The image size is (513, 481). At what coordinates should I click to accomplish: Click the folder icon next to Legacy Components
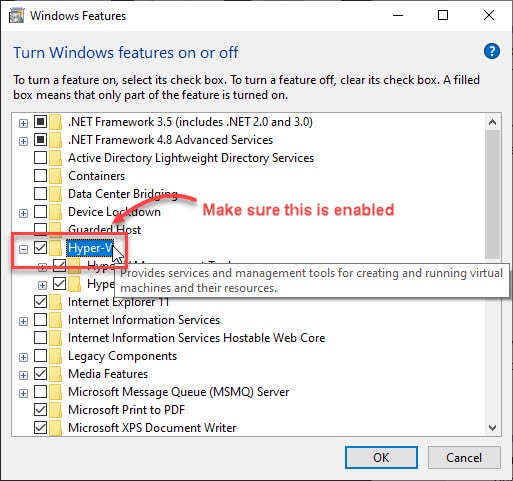pos(55,356)
